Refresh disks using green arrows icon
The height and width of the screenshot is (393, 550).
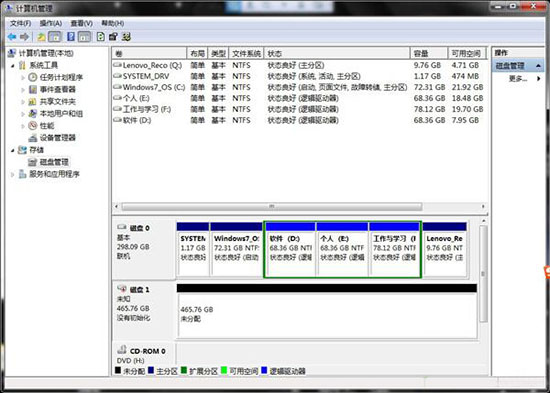pyautogui.click(x=101, y=36)
